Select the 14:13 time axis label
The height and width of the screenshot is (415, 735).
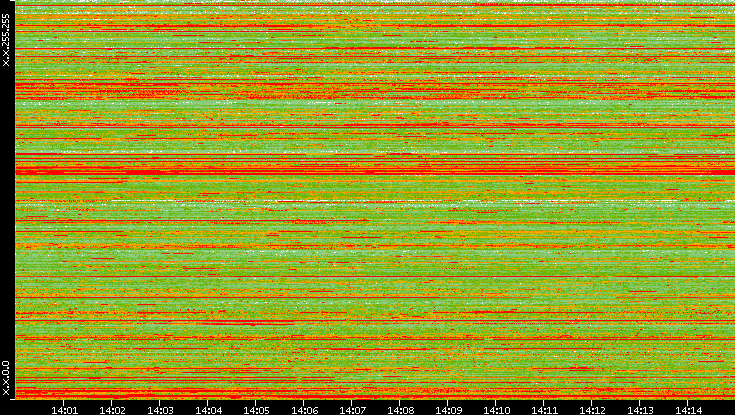click(x=640, y=410)
